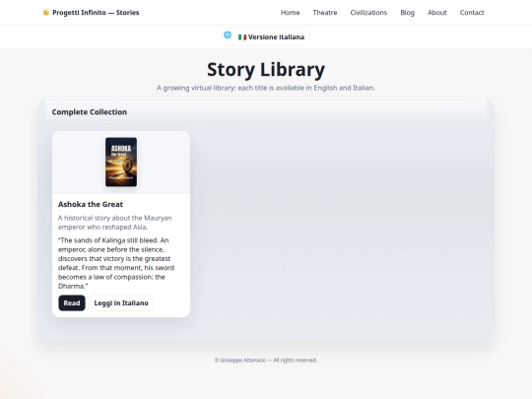Click the globe language icon

point(228,34)
